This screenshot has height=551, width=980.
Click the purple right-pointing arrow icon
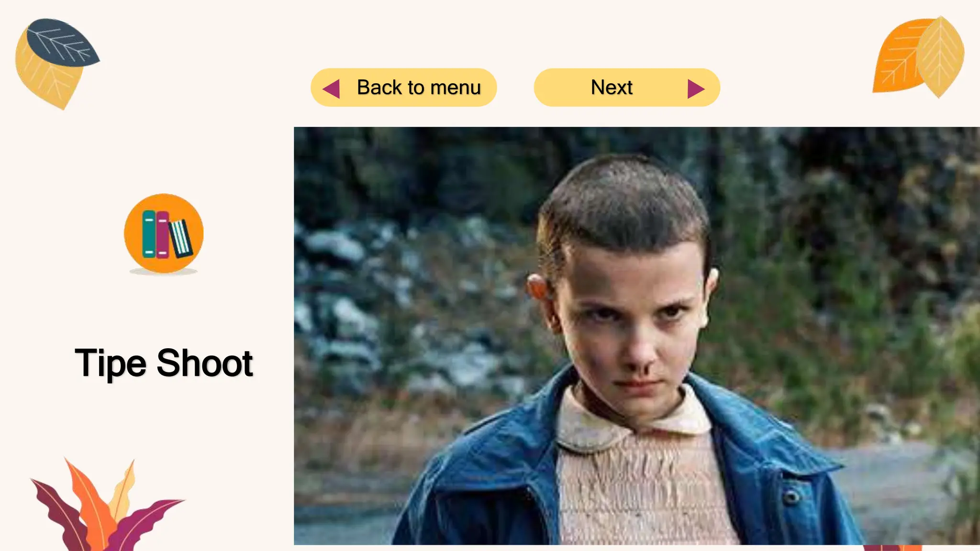coord(696,89)
